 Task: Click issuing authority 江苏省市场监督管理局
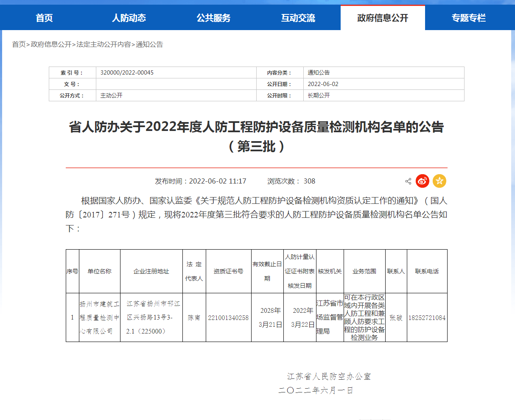point(330,317)
